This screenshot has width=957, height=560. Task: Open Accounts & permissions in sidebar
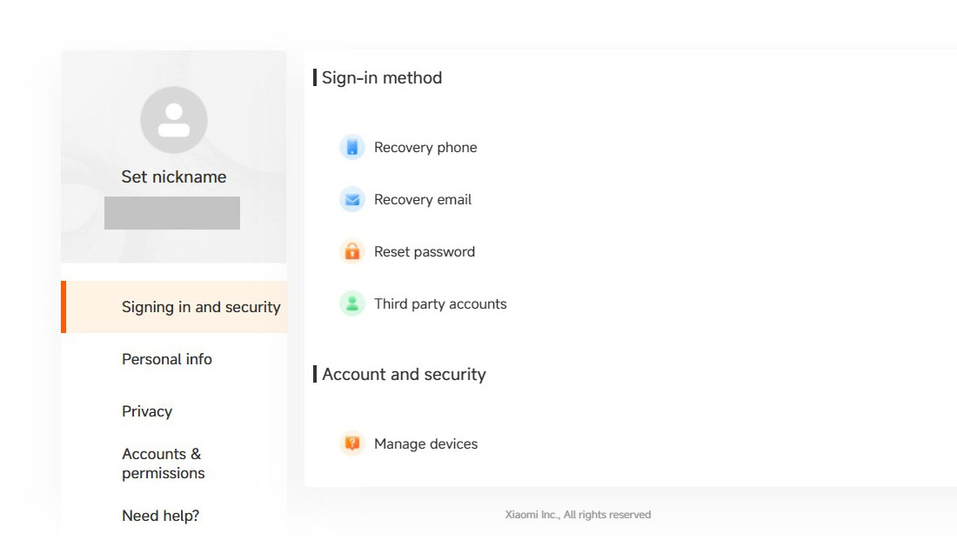pyautogui.click(x=164, y=463)
